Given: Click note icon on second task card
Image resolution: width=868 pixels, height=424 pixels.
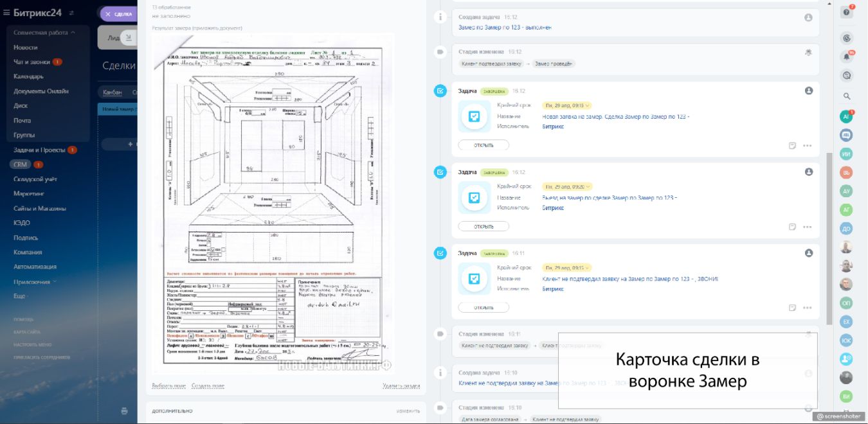Looking at the screenshot, I should point(793,227).
